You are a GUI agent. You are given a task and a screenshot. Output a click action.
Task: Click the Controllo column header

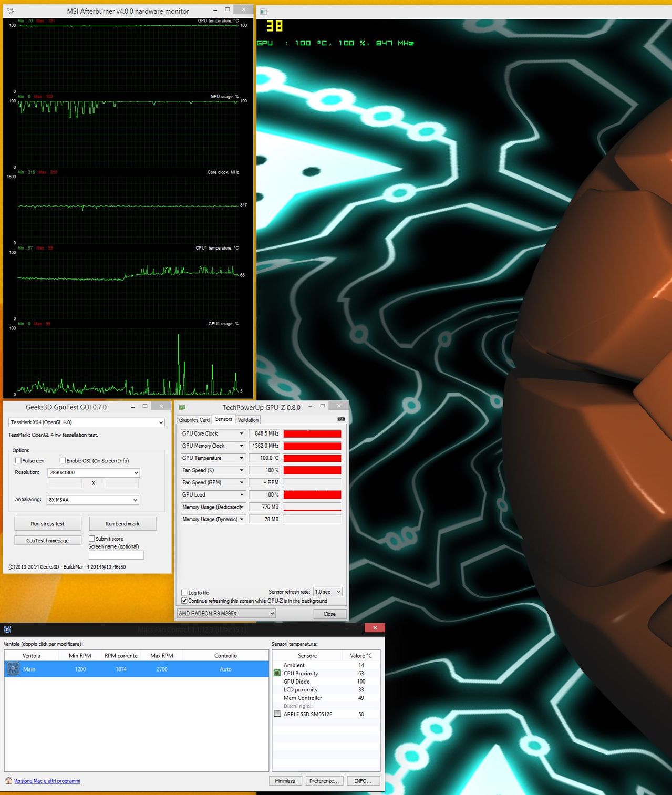[225, 656]
